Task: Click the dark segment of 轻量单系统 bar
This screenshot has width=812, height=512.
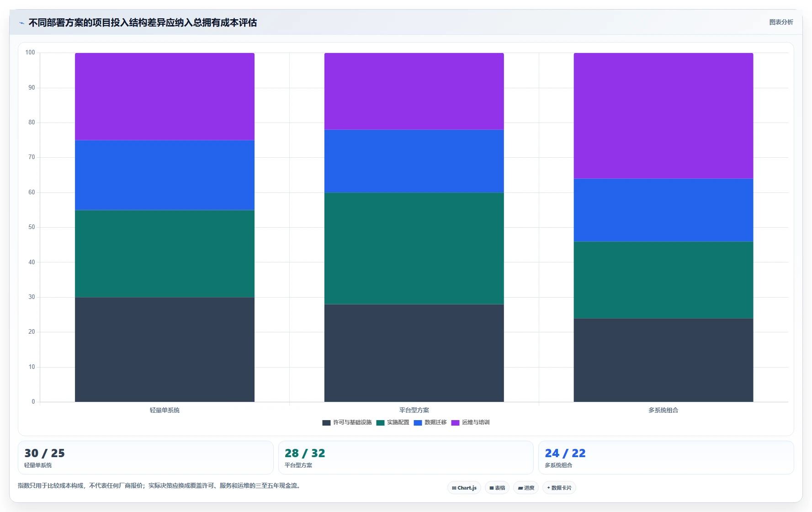Action: [165, 350]
